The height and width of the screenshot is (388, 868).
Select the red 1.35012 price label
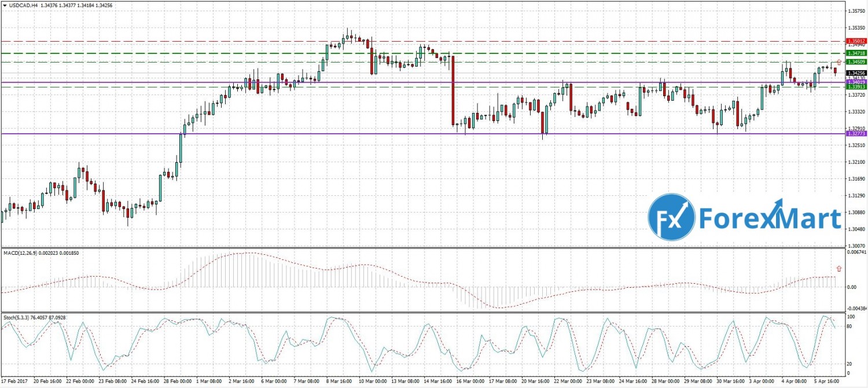pos(856,41)
